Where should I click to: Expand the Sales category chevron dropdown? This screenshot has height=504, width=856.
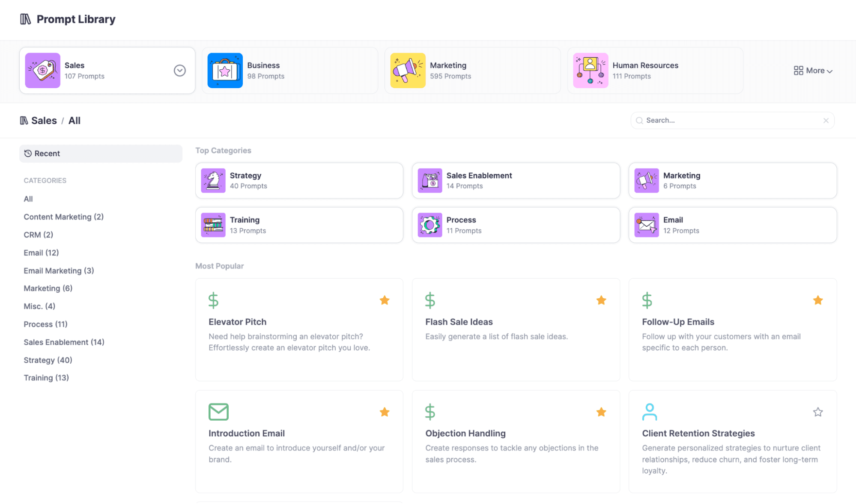[180, 71]
